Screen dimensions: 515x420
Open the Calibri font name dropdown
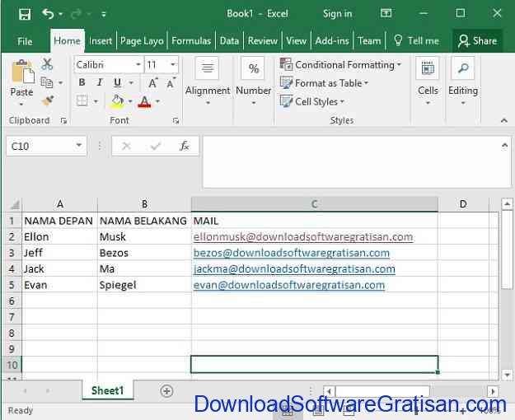tap(138, 65)
